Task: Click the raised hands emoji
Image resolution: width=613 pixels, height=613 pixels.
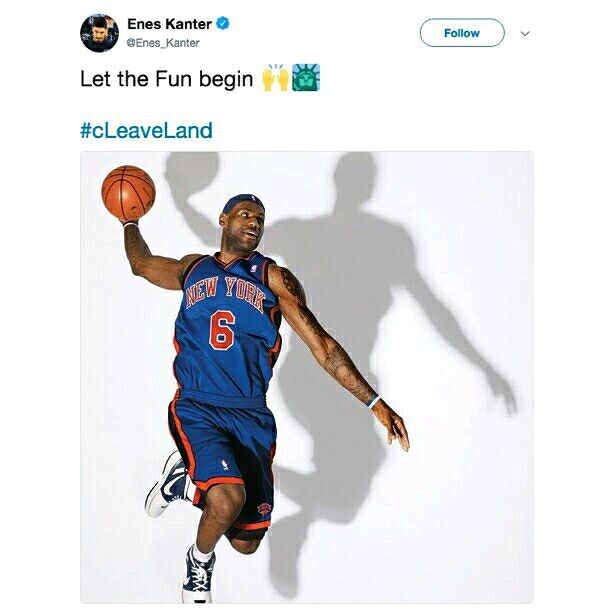Action: pyautogui.click(x=276, y=77)
